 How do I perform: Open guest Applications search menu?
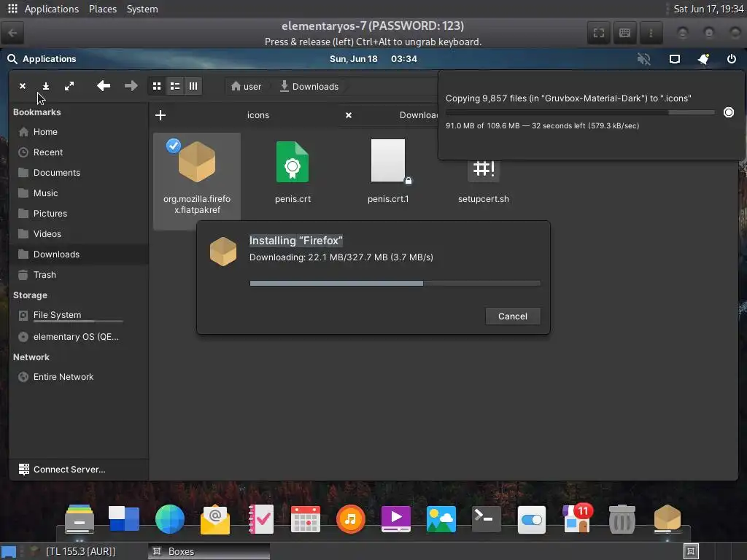pyautogui.click(x=42, y=59)
